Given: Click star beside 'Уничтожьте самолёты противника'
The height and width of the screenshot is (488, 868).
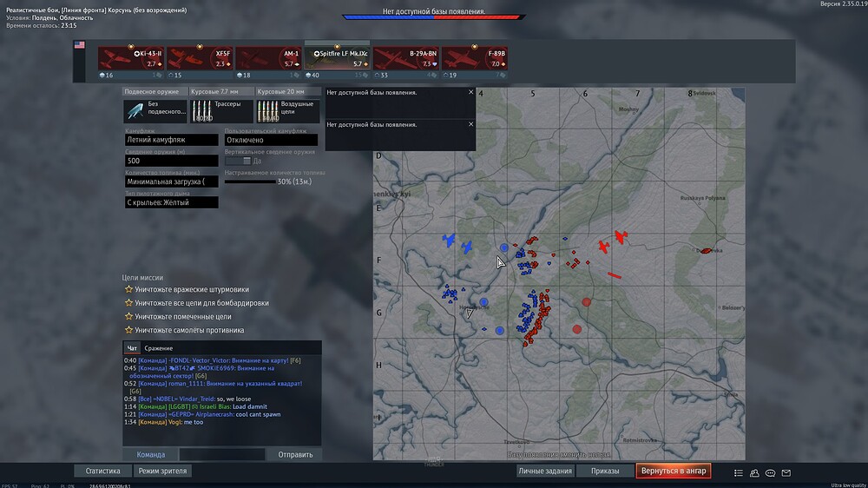Looking at the screenshot, I should (x=128, y=330).
